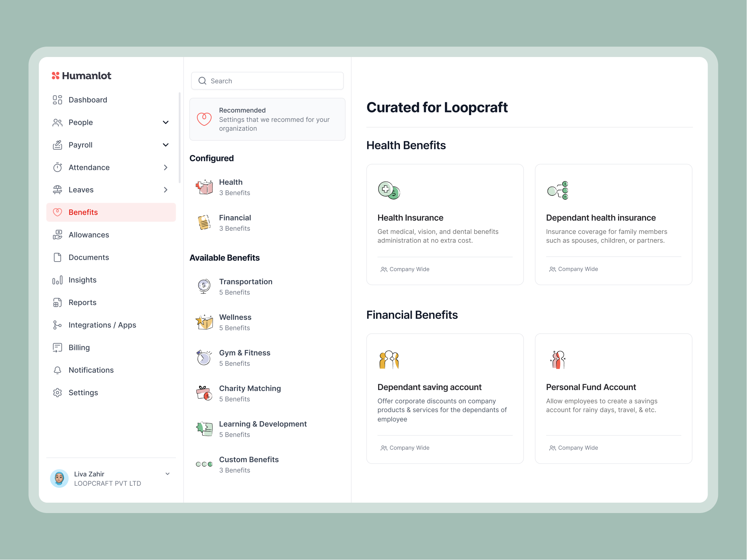Viewport: 747px width, 560px height.
Task: Click the Payroll icon in sidebar
Action: point(58,145)
